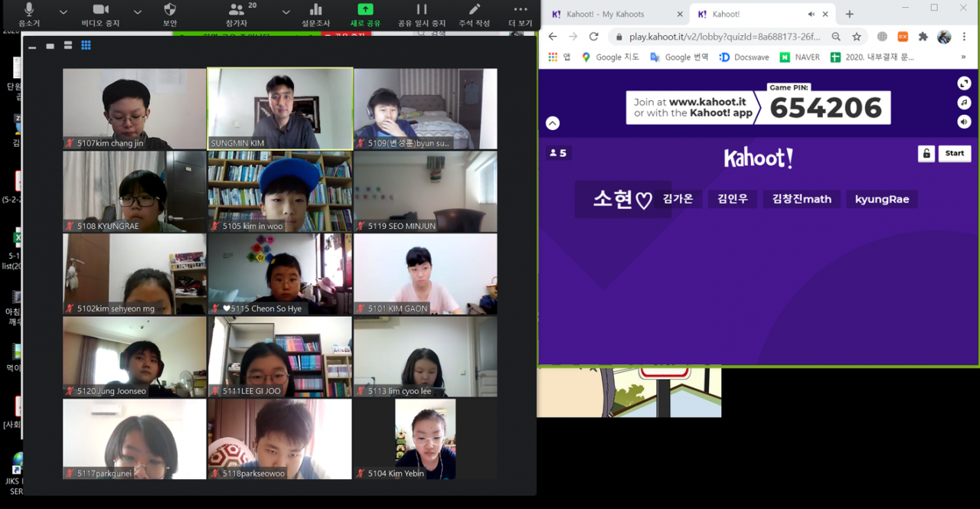Select the 5105 kim in woo video tile

point(280,191)
